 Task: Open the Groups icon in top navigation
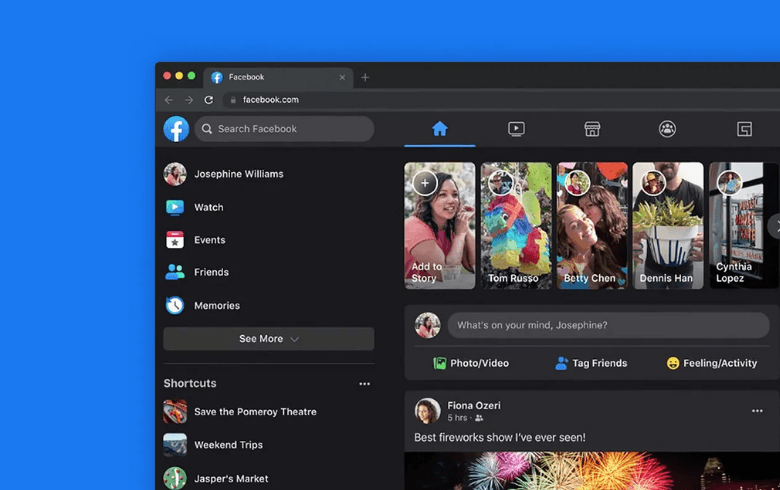(667, 129)
